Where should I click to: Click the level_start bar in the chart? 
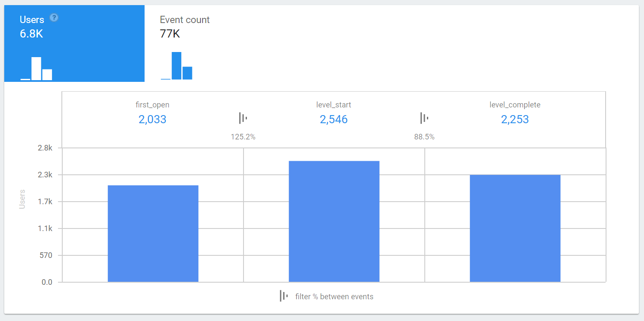pyautogui.click(x=334, y=221)
